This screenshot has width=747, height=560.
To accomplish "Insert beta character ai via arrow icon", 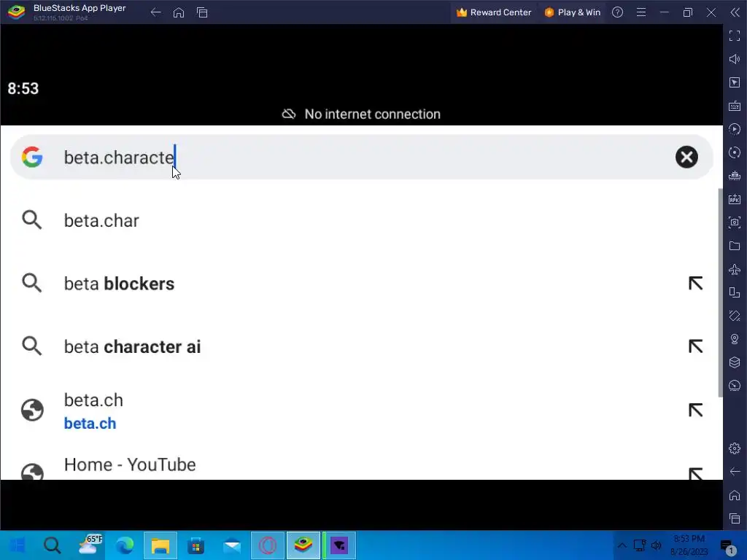I will [x=695, y=346].
